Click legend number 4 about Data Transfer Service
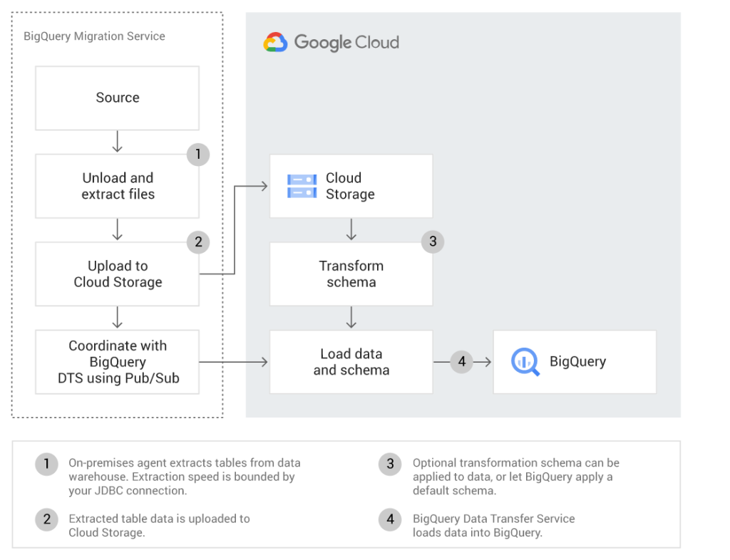The height and width of the screenshot is (560, 730). (389, 519)
